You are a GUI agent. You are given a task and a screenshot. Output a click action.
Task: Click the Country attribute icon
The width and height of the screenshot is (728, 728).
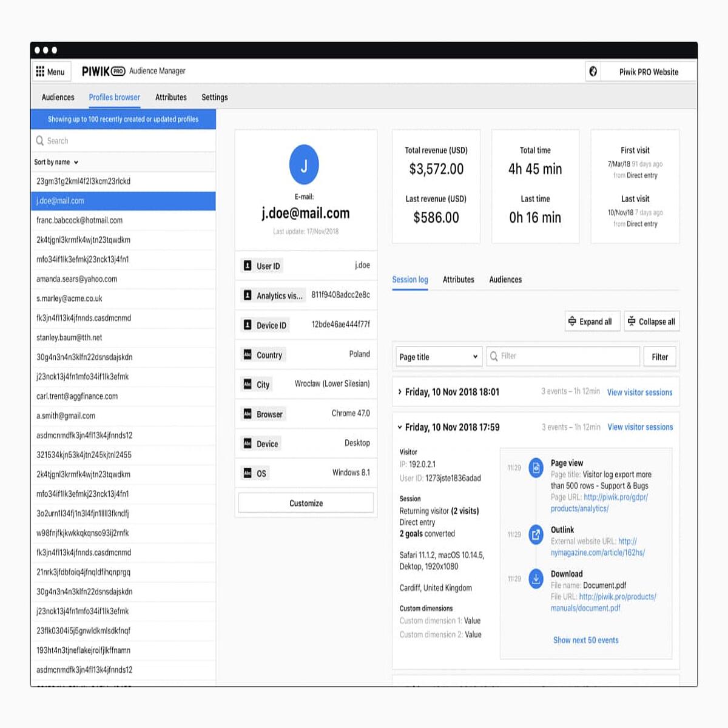click(x=248, y=355)
